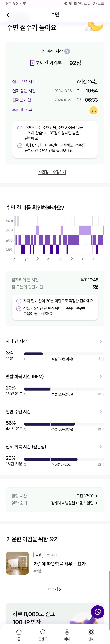Open the 콘텐츠 search tab
The width and height of the screenshot is (110, 644).
43,634
